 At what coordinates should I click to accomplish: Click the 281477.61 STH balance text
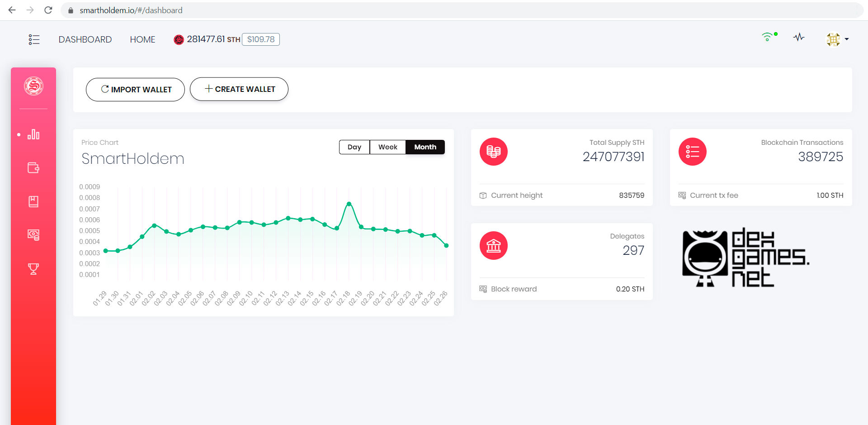click(x=213, y=39)
